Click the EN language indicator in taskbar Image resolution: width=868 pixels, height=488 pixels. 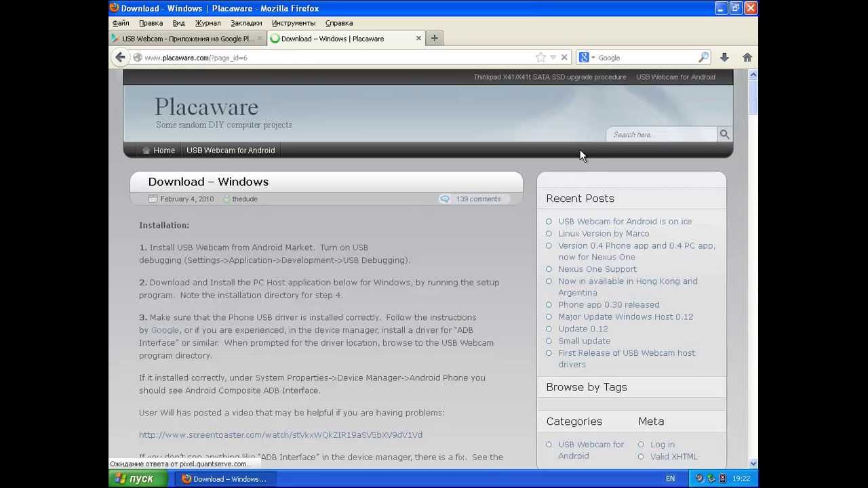point(670,479)
